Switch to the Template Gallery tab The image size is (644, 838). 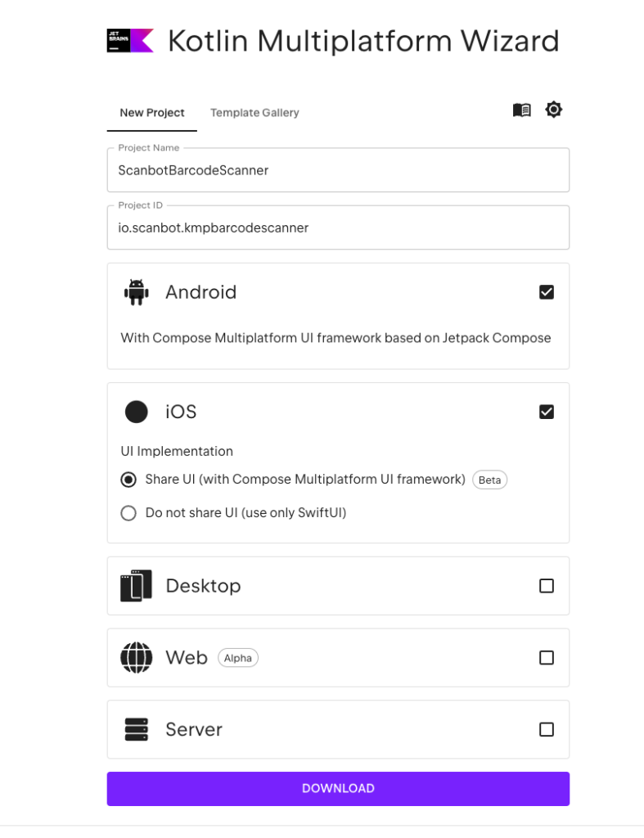[254, 113]
